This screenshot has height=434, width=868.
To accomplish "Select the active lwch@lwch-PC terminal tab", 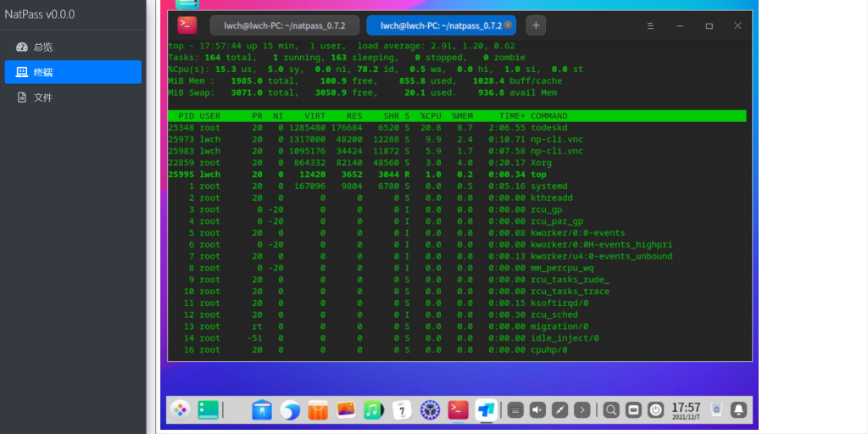I will point(441,25).
